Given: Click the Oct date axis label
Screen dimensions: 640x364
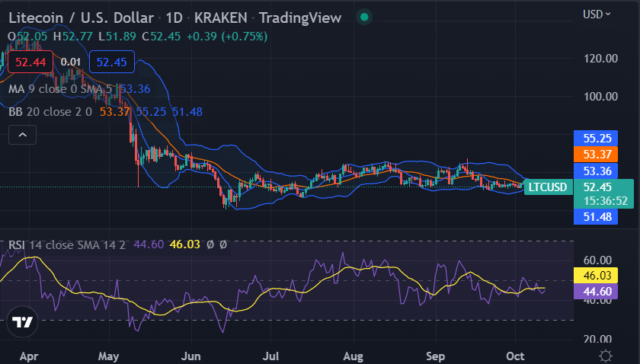Looking at the screenshot, I should coord(515,356).
